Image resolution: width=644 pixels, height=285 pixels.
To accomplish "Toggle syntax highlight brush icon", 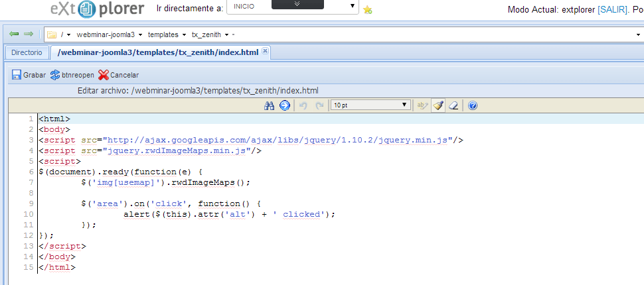I will click(x=438, y=106).
